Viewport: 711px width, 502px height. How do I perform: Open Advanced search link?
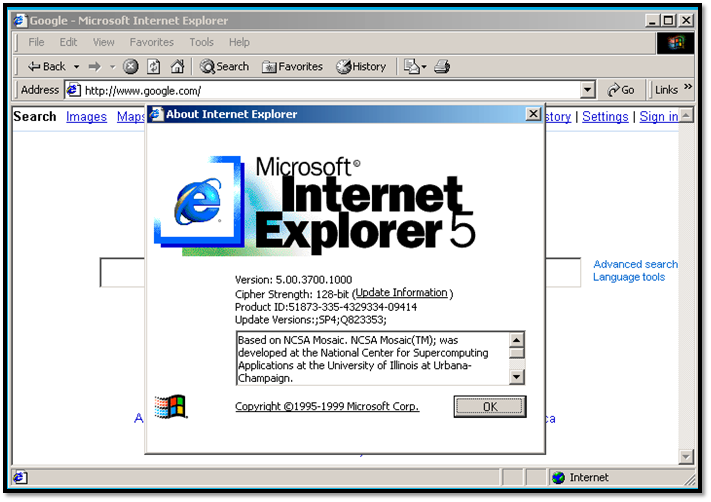point(635,264)
